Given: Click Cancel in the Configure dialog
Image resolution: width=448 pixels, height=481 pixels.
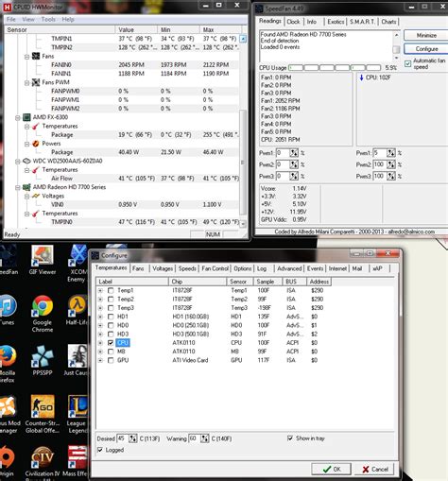Looking at the screenshot, I should coord(374,469).
